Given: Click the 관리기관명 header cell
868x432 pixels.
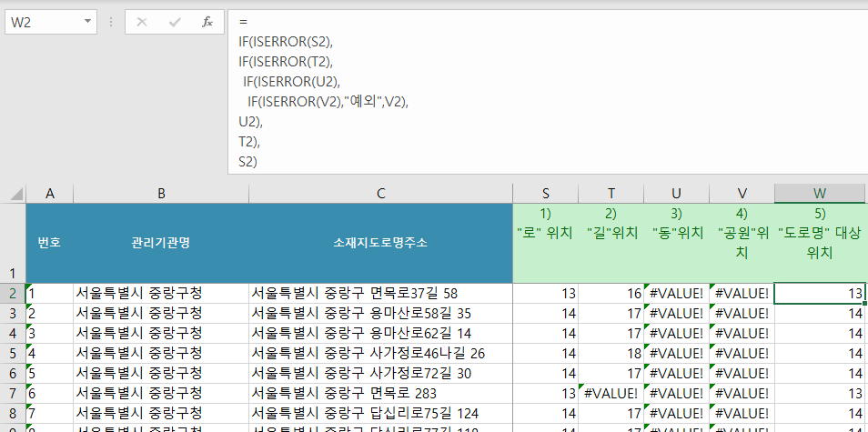Looking at the screenshot, I should 160,244.
